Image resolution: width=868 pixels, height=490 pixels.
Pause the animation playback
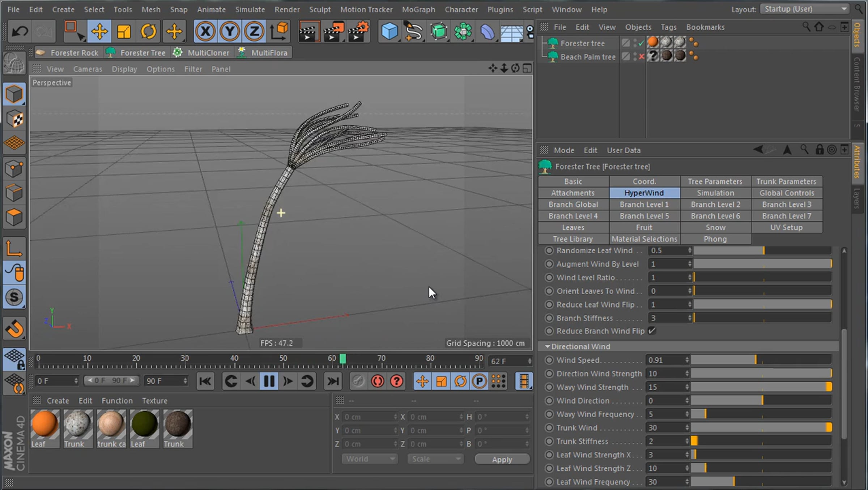coord(269,381)
